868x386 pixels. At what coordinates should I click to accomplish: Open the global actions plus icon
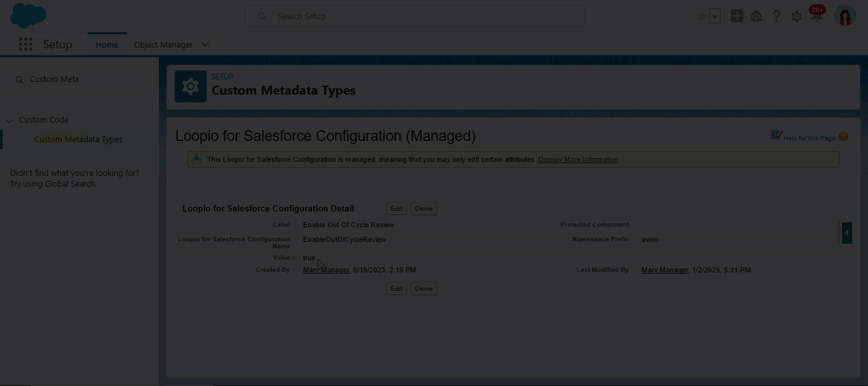click(x=736, y=17)
